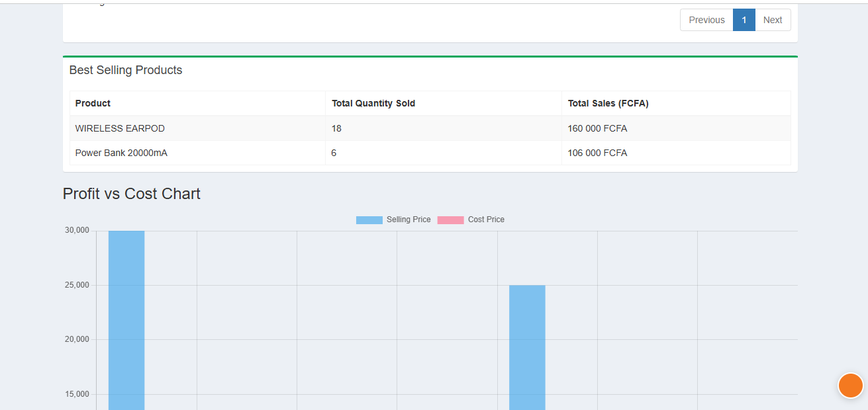Select the quantity 18 for WIRELESS EARPOD
This screenshot has height=410, width=868.
[336, 128]
